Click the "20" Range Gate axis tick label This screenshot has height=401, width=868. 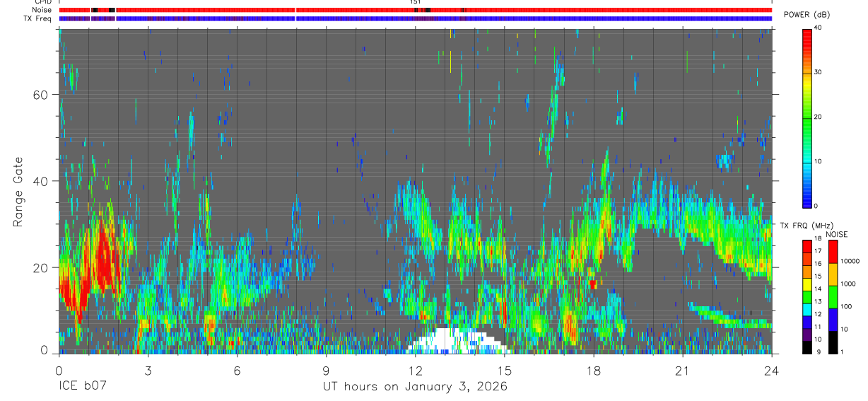40,267
